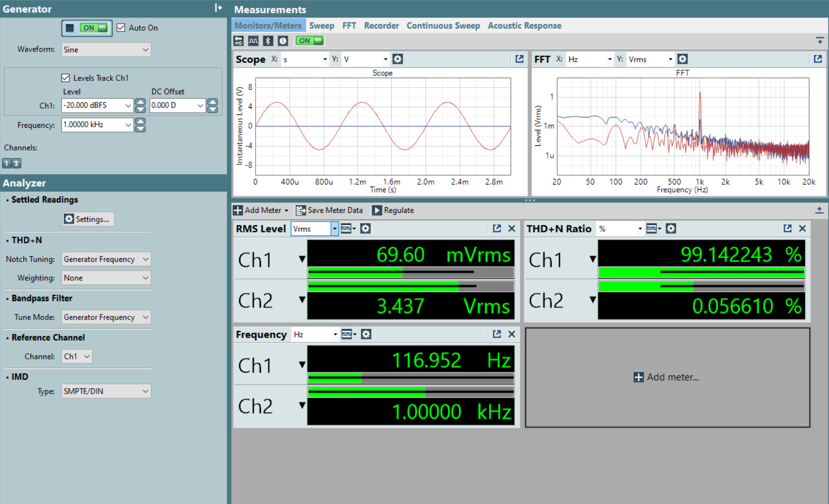Uncheck Levels Track Ch1 checkbox

tap(65, 78)
